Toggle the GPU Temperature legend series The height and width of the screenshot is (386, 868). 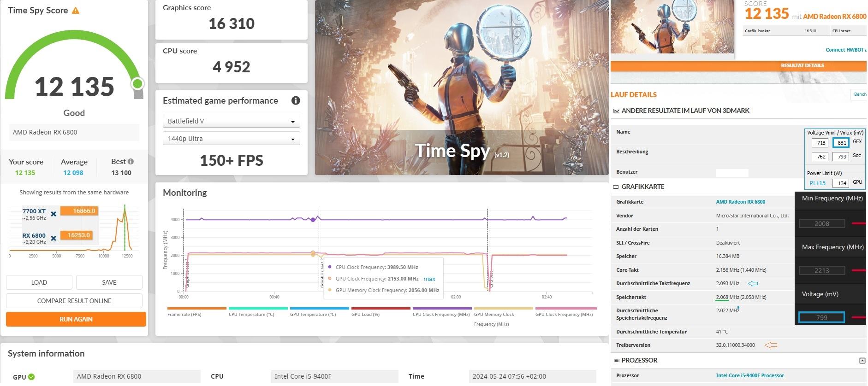319,312
